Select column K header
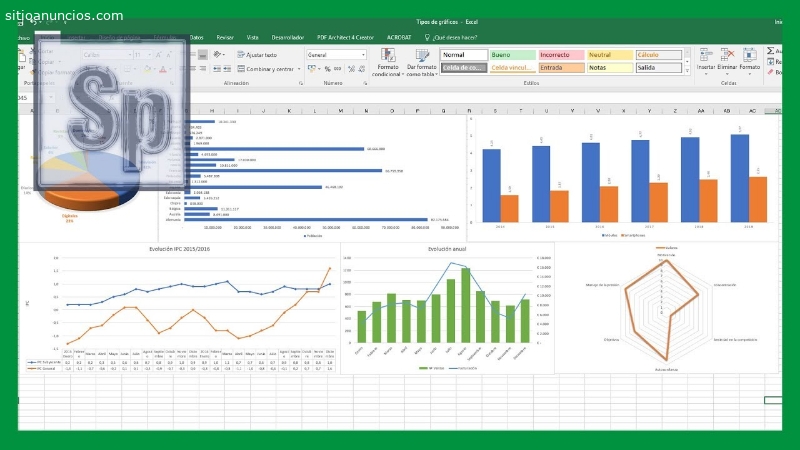 [289, 111]
